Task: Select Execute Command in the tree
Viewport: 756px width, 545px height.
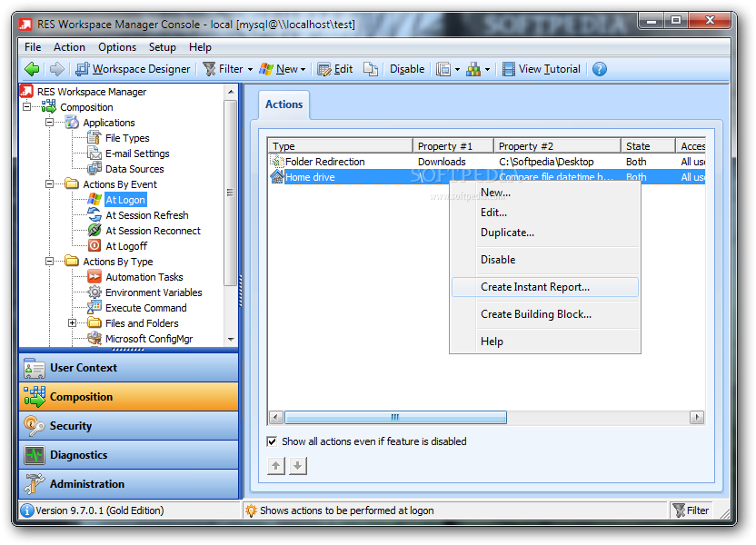Action: coord(146,307)
